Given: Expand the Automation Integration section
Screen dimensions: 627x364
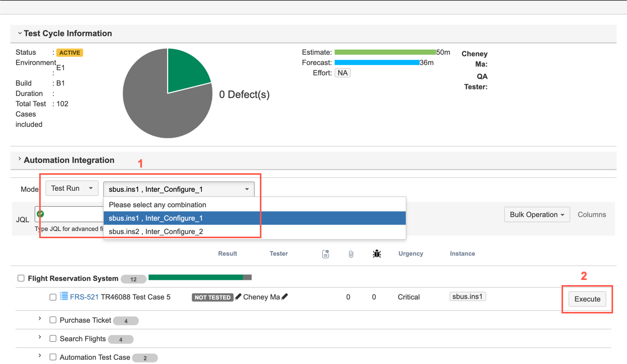Looking at the screenshot, I should [x=20, y=159].
